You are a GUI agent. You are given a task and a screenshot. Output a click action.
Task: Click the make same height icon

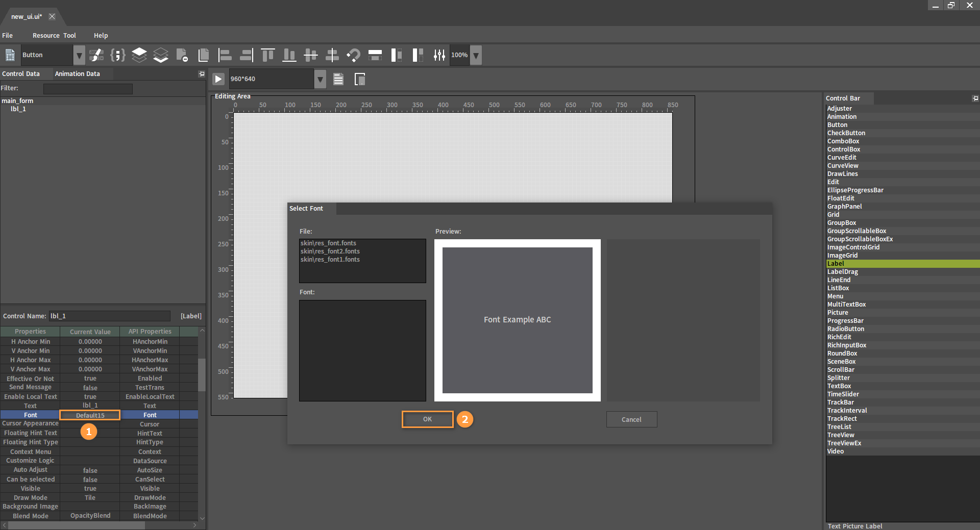397,55
